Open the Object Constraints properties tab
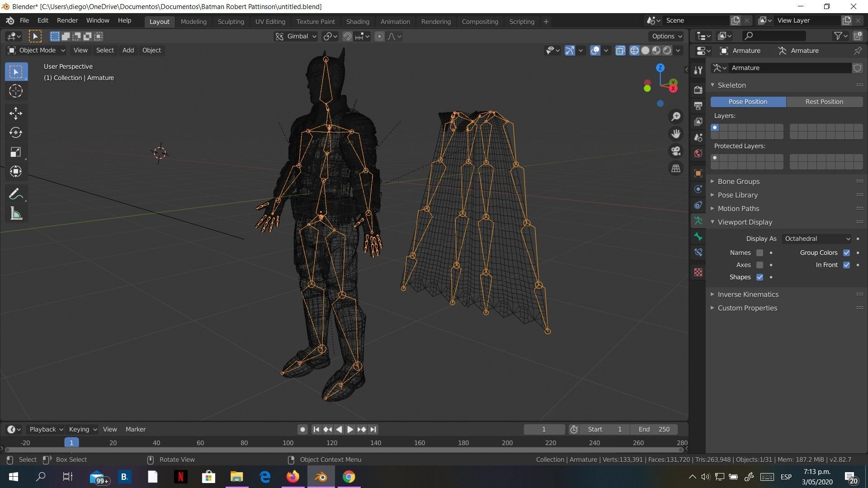The height and width of the screenshot is (488, 868). tap(698, 205)
